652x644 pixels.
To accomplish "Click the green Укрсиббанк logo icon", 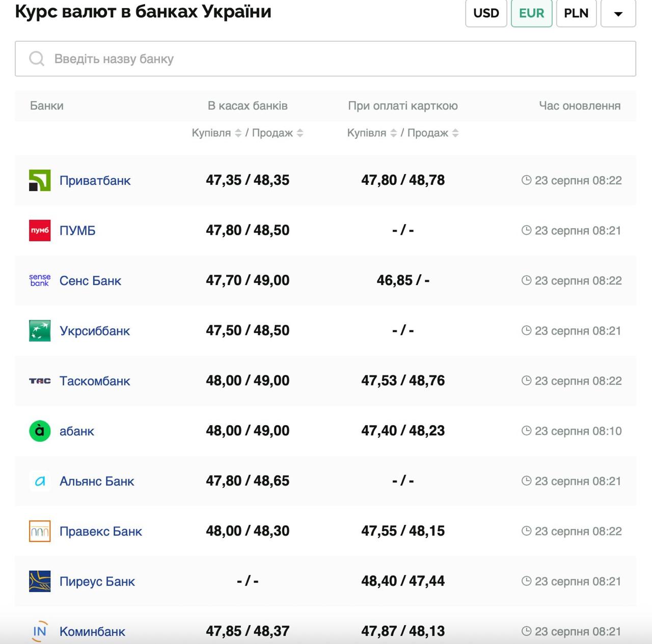I will point(40,331).
